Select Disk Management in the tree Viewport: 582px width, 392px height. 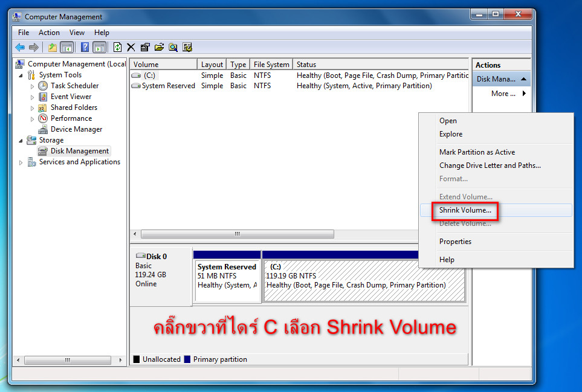[x=79, y=151]
